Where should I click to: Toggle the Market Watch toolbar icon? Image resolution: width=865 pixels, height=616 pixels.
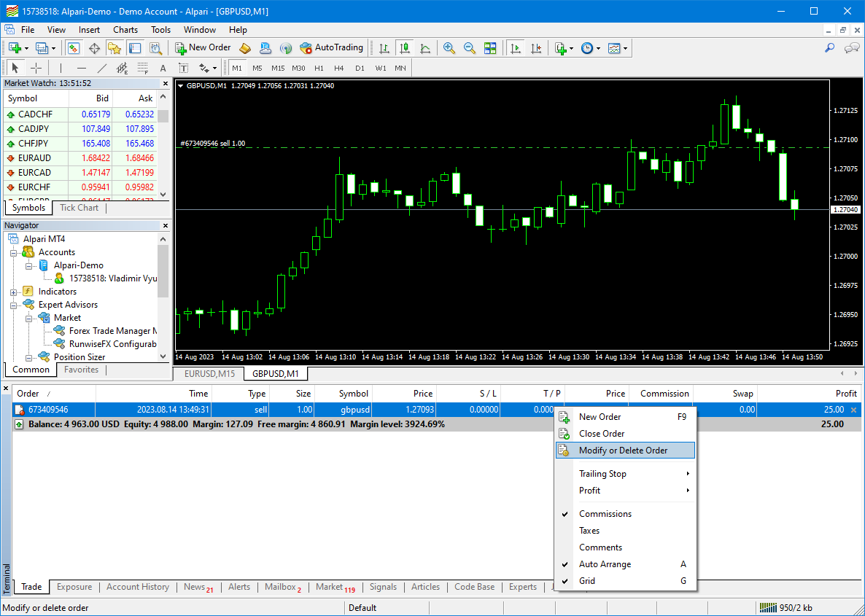74,48
